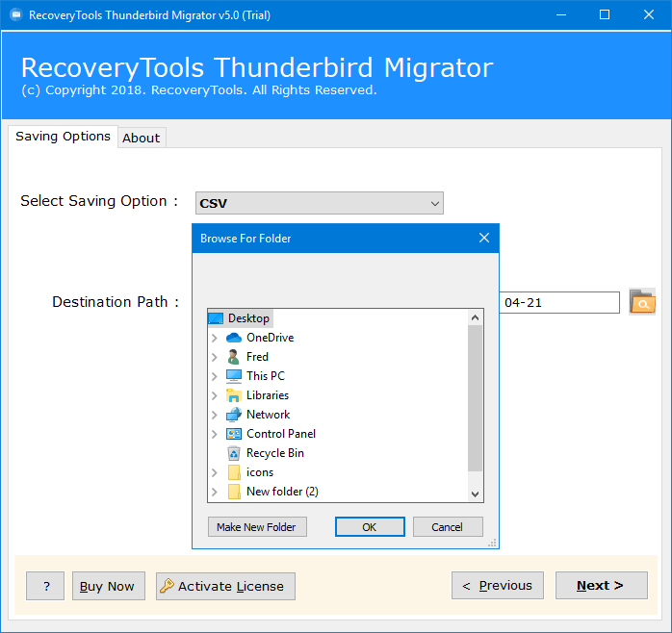This screenshot has height=633, width=672.
Task: Click the folder tree vertical scrollbar thumb
Action: [x=475, y=398]
